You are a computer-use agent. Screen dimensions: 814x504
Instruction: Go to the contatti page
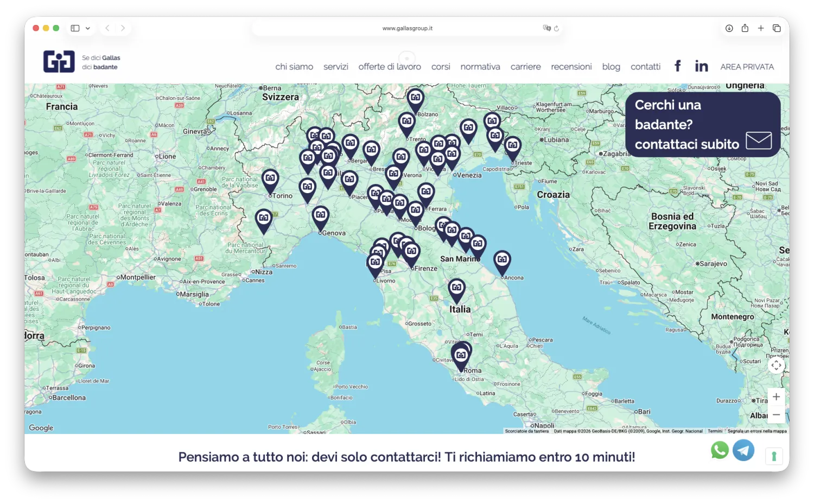tap(646, 67)
